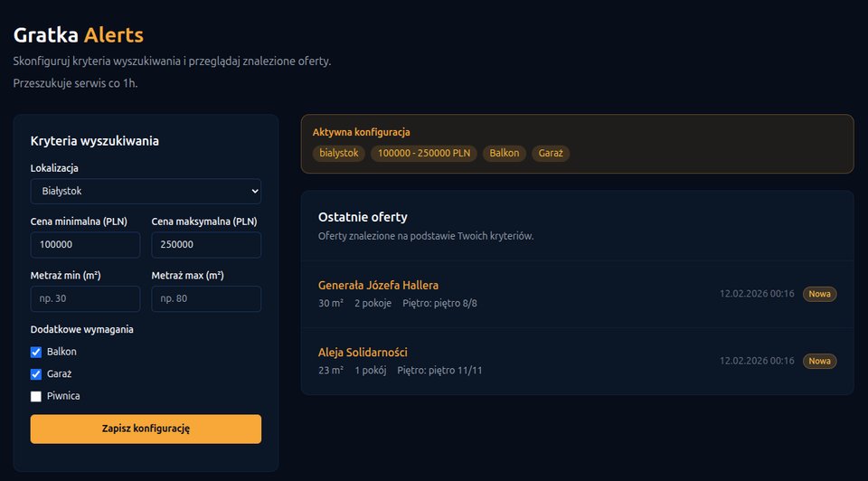Click the Zapisz konfigurację button
The image size is (868, 481).
[x=146, y=429]
